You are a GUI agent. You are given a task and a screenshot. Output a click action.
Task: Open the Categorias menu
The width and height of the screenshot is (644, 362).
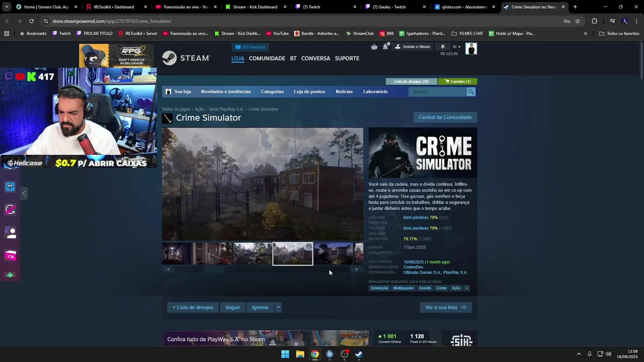pos(272,92)
